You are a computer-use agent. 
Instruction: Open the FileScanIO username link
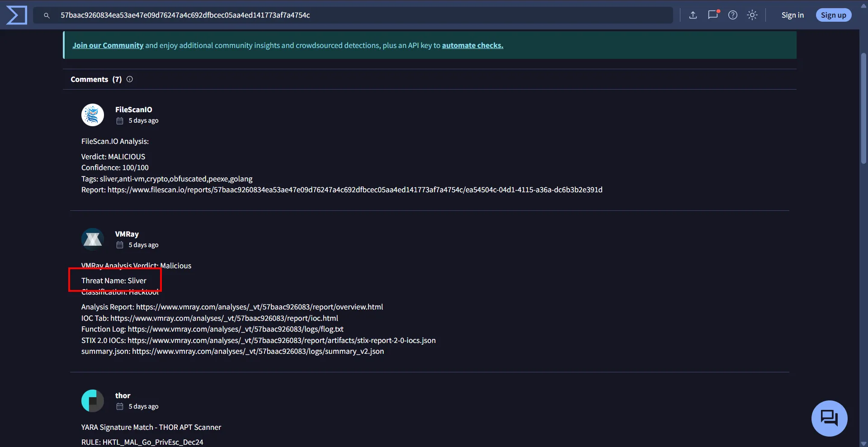click(x=133, y=109)
